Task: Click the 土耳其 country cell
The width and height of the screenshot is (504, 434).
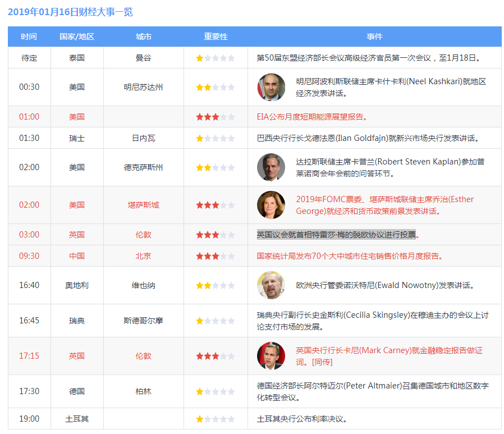Action: pyautogui.click(x=77, y=419)
